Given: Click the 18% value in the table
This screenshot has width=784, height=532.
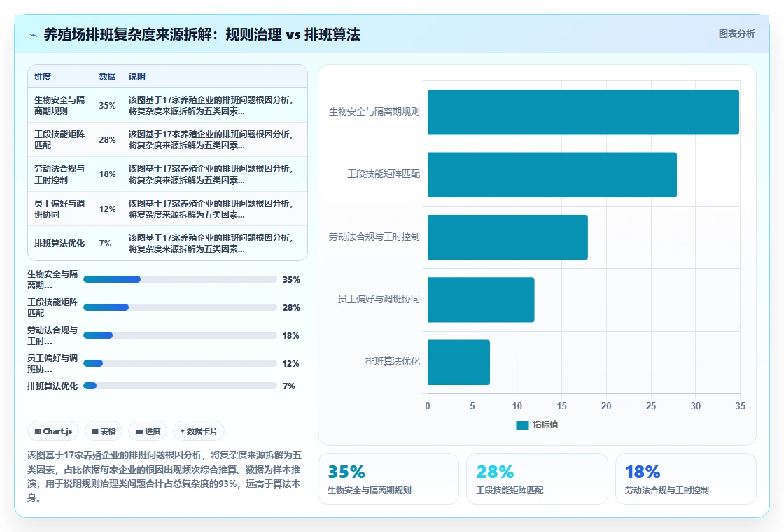Looking at the screenshot, I should [107, 174].
